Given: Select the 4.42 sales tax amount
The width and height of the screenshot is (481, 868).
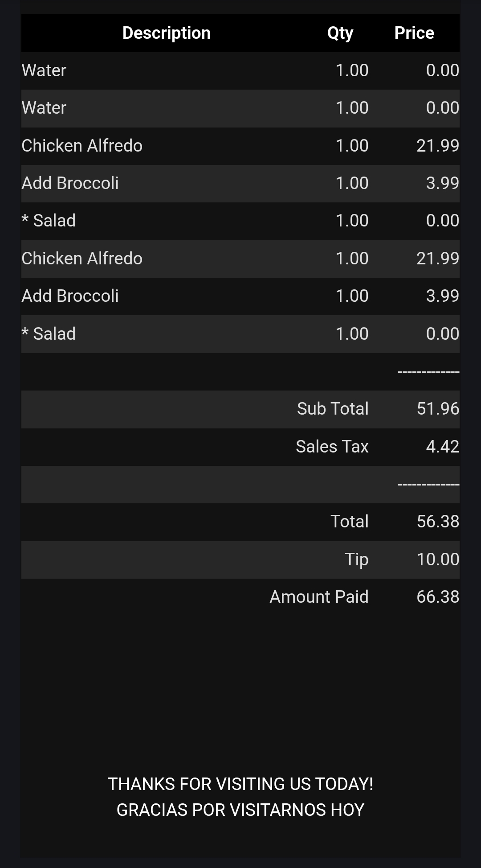Looking at the screenshot, I should tap(442, 447).
